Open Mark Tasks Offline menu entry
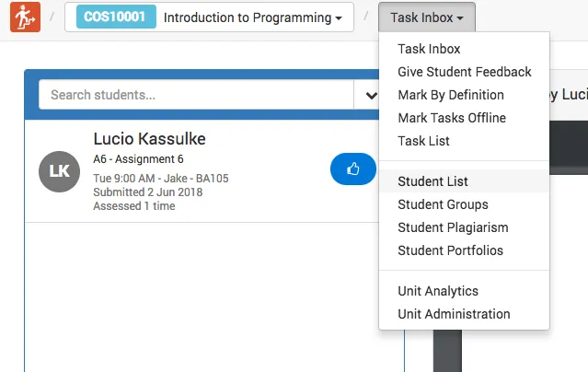The image size is (588, 372). point(465,118)
